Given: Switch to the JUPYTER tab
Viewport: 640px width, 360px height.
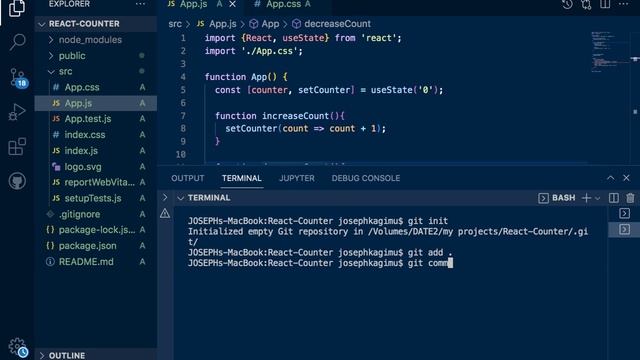Looking at the screenshot, I should [x=297, y=178].
